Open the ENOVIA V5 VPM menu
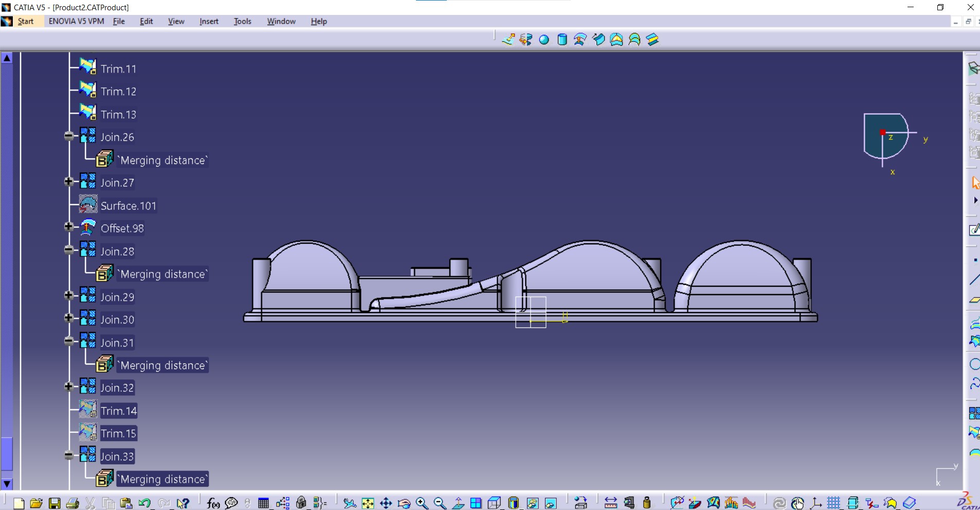980x510 pixels. pyautogui.click(x=76, y=21)
